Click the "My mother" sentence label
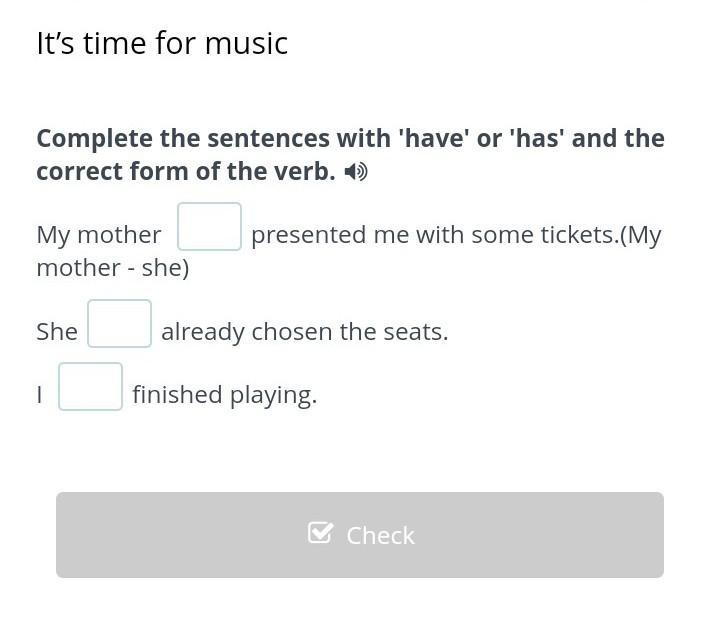The image size is (720, 617). coord(99,236)
